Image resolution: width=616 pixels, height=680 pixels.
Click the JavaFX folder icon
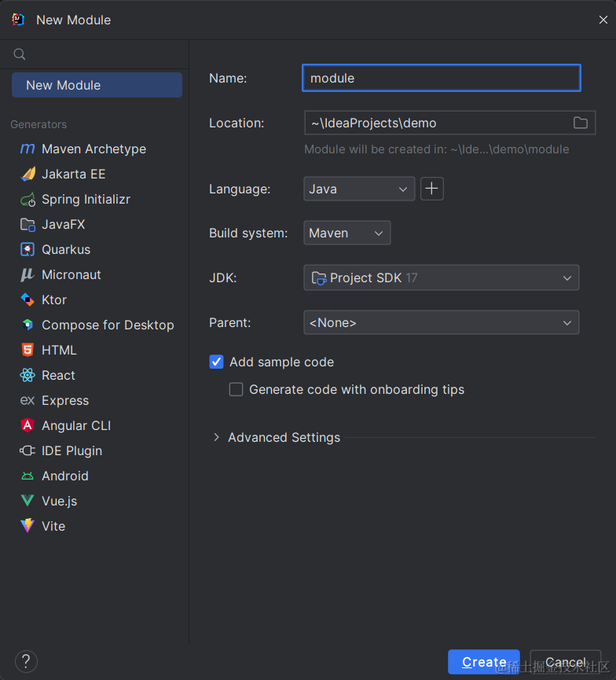point(27,225)
